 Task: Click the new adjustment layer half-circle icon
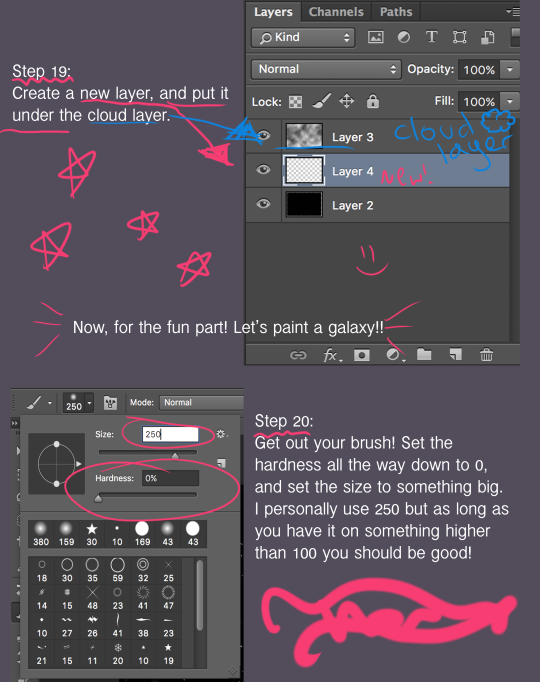pyautogui.click(x=395, y=355)
